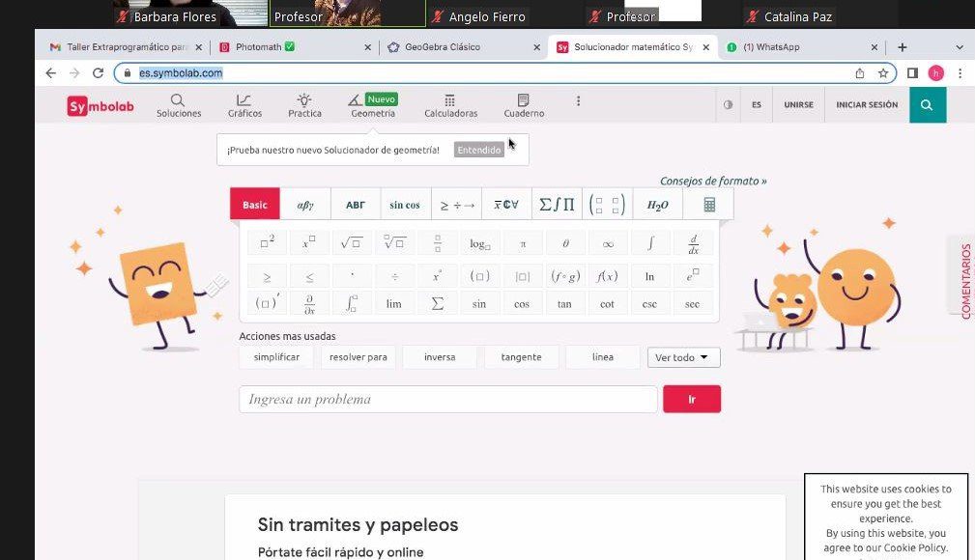
Task: Open the ES language selector
Action: [x=757, y=105]
